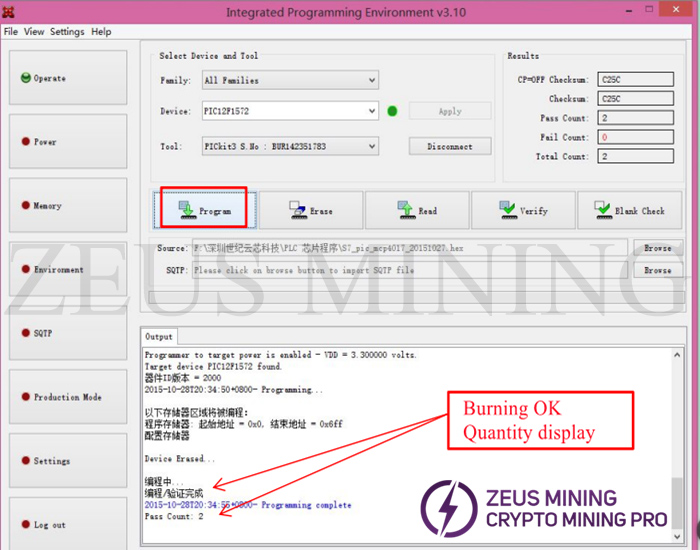Switch to Production Mode
700x550 pixels.
point(67,397)
